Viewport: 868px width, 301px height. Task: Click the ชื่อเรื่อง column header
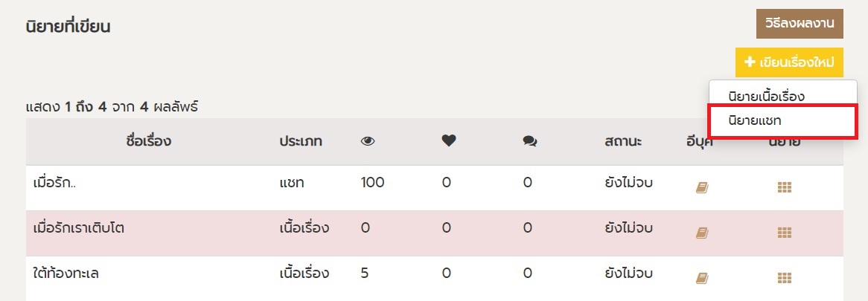(149, 141)
